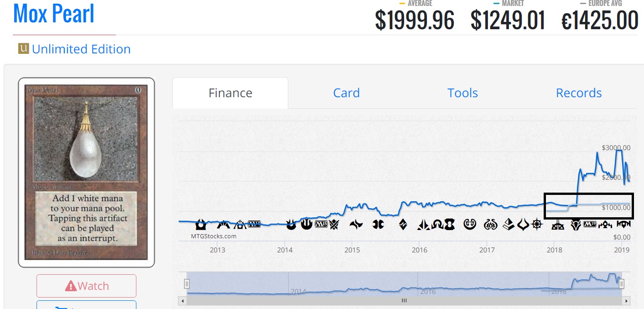Click the last set icon near 2019

623,224
